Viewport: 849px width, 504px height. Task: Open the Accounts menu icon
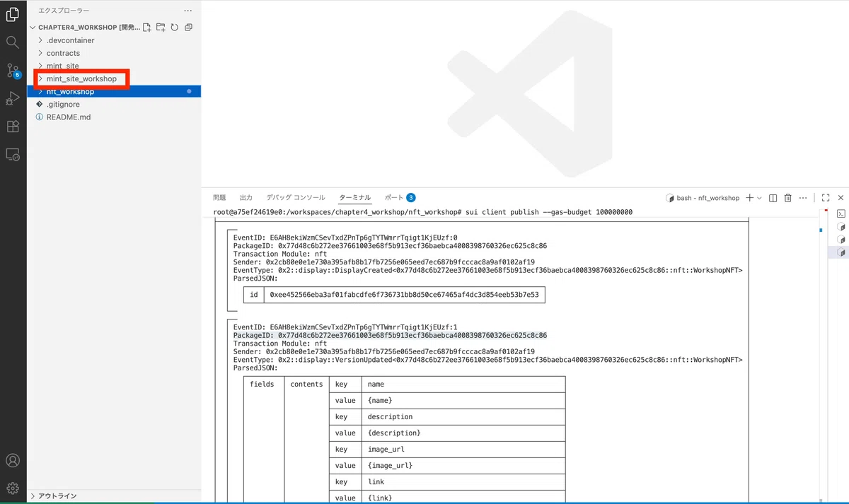click(x=13, y=460)
